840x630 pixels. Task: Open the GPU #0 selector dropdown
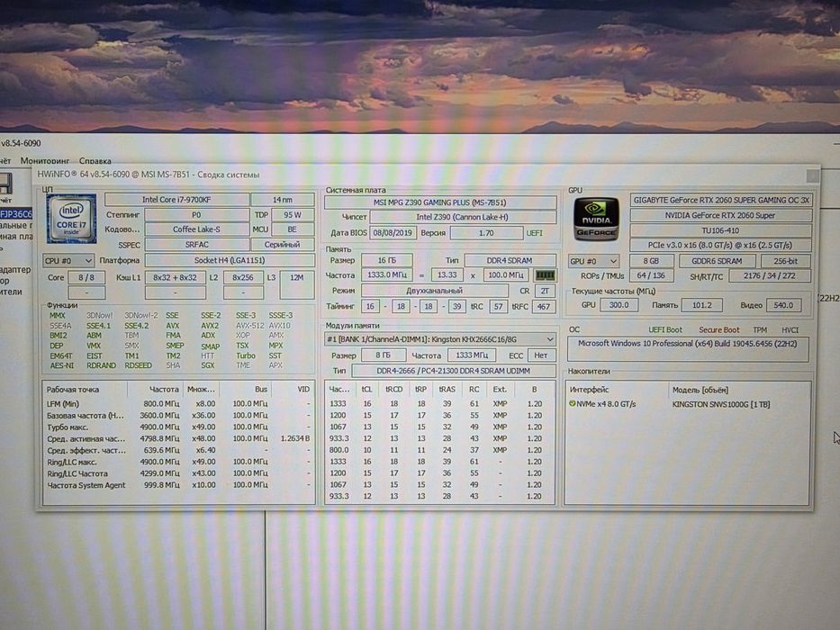click(593, 261)
